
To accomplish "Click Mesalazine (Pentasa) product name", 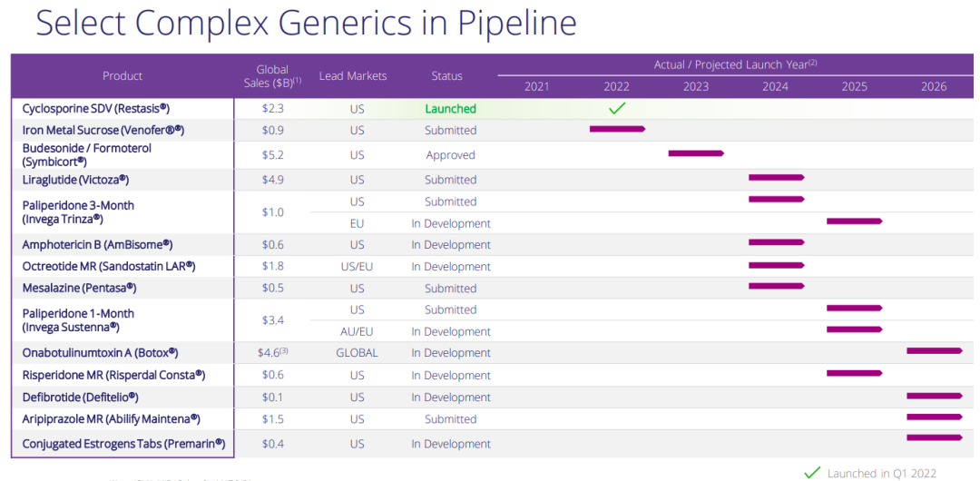I will pos(79,289).
